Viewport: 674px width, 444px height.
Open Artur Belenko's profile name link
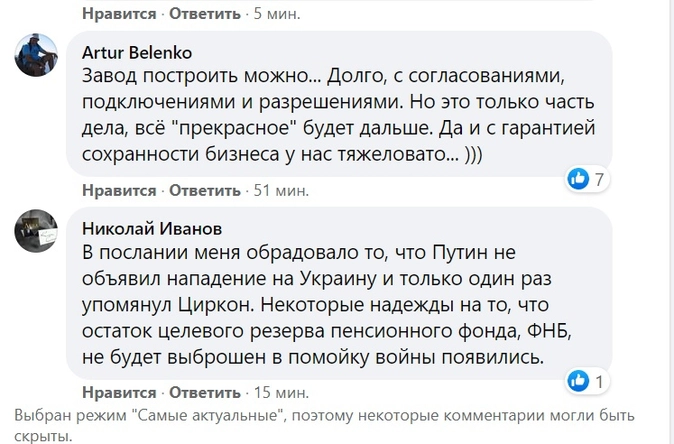tap(137, 53)
